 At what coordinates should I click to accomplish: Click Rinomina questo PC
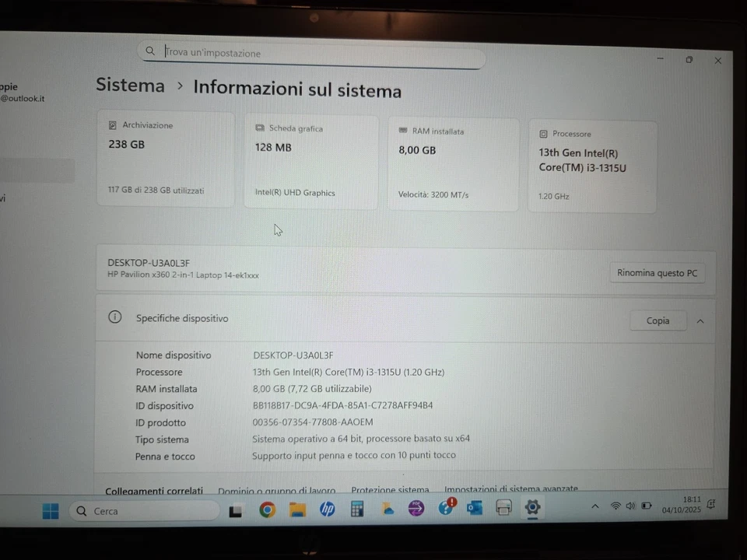point(658,273)
